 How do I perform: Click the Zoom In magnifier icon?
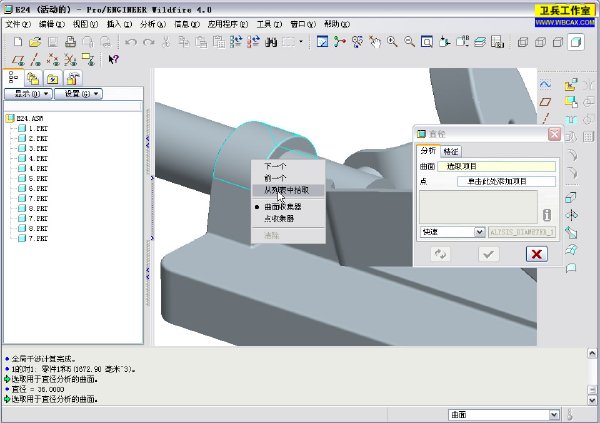pyautogui.click(x=392, y=41)
